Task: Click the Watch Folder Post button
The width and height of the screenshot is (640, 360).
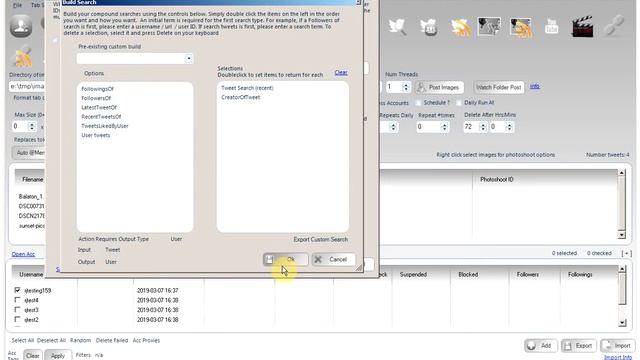Action: click(x=499, y=87)
